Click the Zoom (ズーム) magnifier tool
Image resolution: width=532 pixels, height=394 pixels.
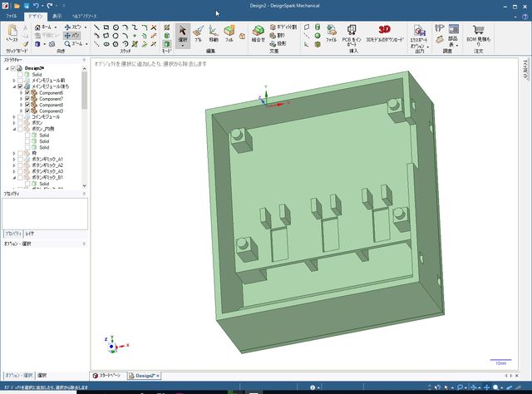pos(73,44)
